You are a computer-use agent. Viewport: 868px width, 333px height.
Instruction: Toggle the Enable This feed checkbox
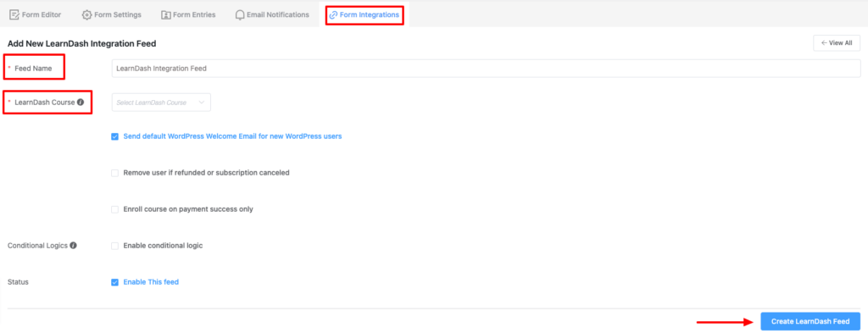click(114, 282)
